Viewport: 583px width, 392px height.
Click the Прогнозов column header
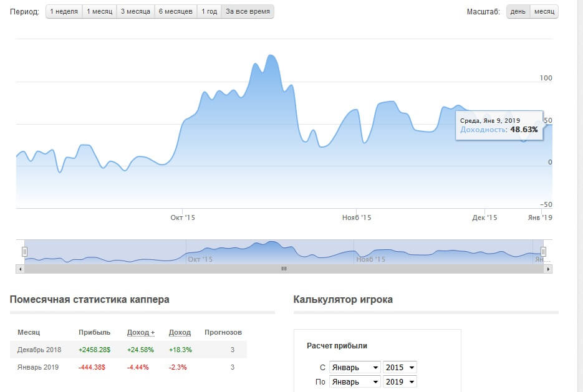tap(223, 333)
